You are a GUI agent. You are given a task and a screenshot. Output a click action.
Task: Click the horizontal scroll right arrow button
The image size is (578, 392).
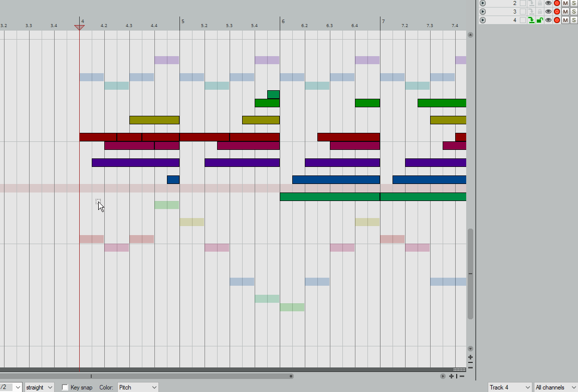coord(443,376)
